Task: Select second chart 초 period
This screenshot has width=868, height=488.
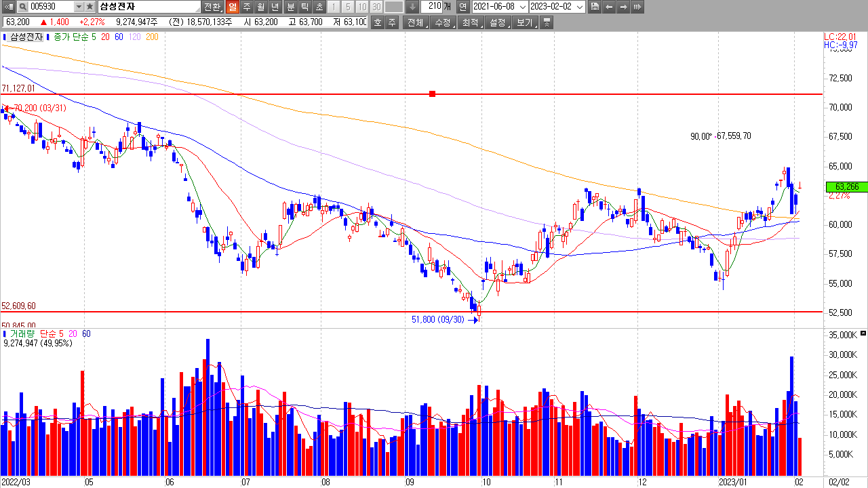Action: pyautogui.click(x=319, y=7)
